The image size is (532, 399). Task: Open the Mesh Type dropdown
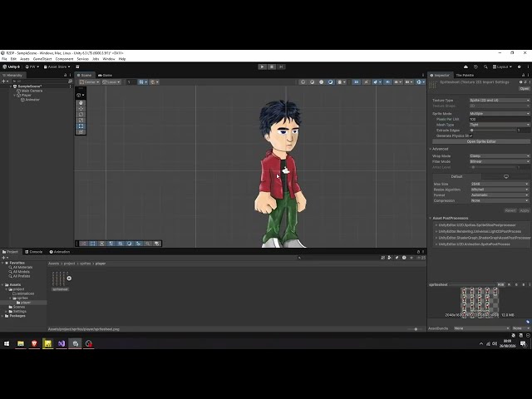pyautogui.click(x=499, y=125)
